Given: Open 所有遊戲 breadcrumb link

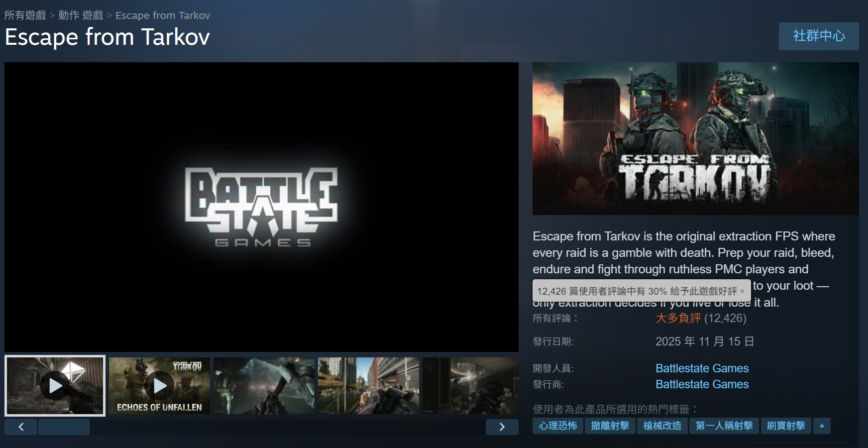Looking at the screenshot, I should (x=25, y=15).
